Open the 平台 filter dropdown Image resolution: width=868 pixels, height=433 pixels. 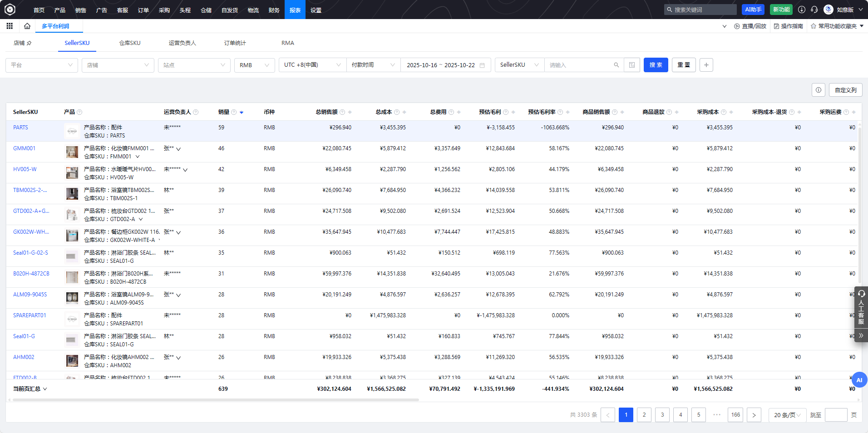pyautogui.click(x=41, y=65)
